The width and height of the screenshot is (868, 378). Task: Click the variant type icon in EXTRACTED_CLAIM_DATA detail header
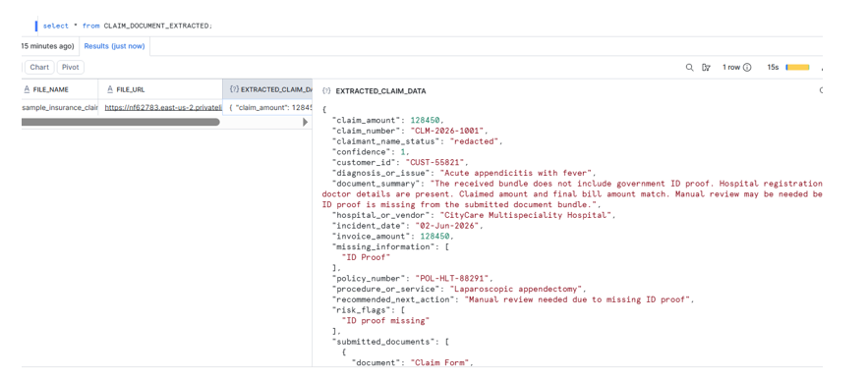click(x=326, y=91)
